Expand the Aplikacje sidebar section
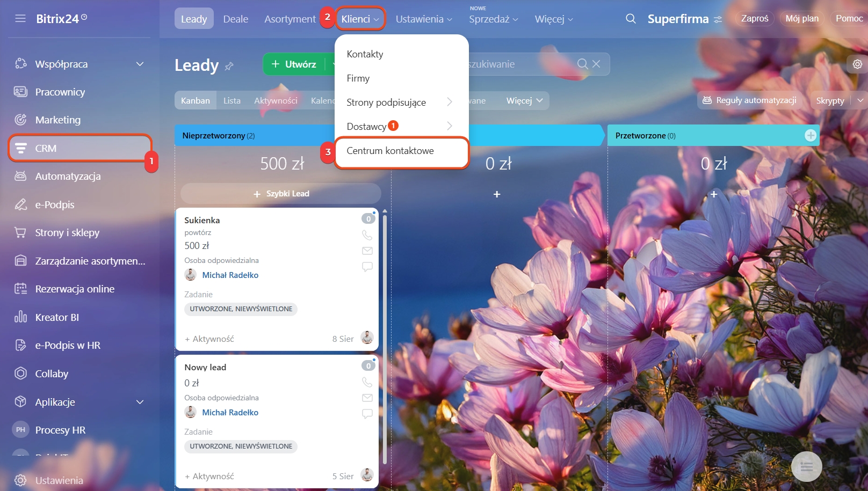Image resolution: width=868 pixels, height=491 pixels. pyautogui.click(x=140, y=402)
